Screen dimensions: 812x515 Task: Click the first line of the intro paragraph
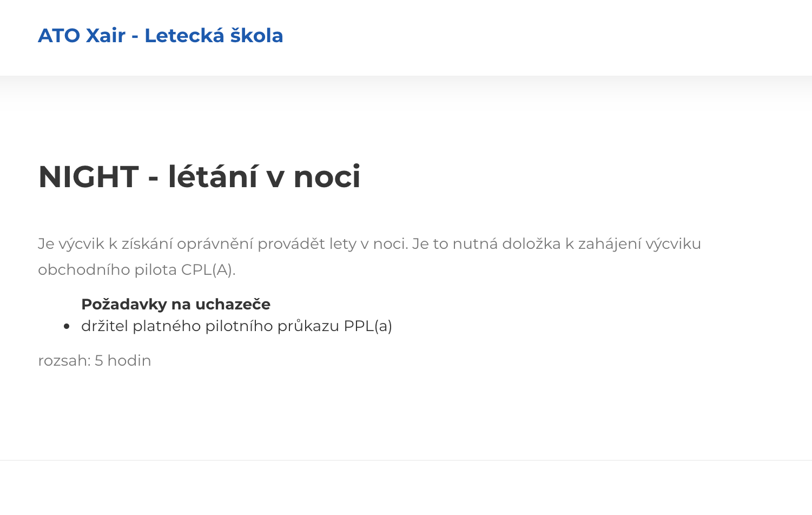point(369,244)
